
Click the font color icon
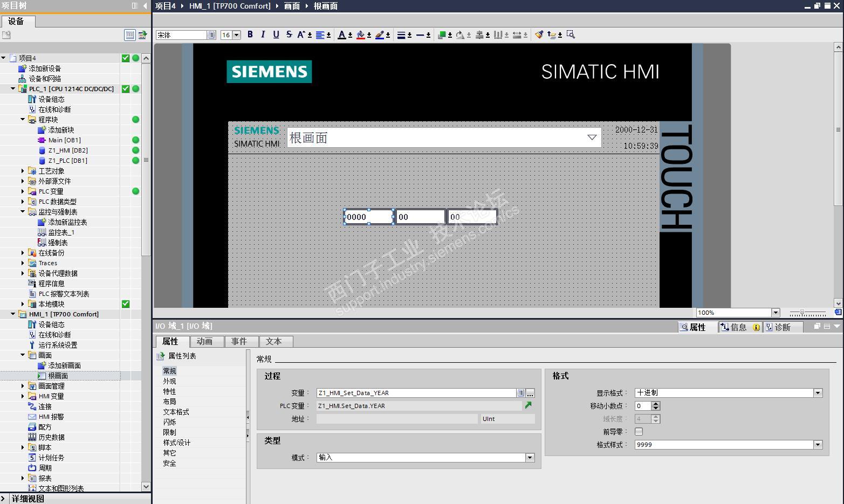342,35
